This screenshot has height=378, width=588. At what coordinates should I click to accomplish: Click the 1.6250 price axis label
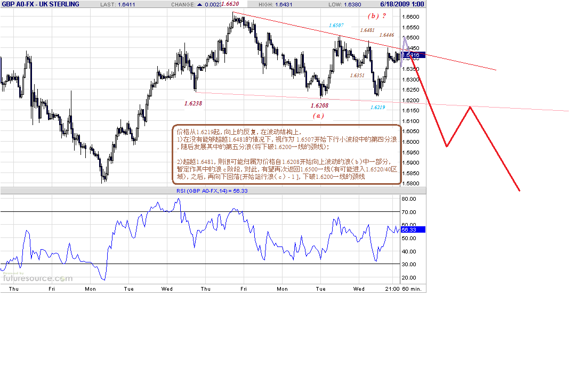[x=410, y=89]
